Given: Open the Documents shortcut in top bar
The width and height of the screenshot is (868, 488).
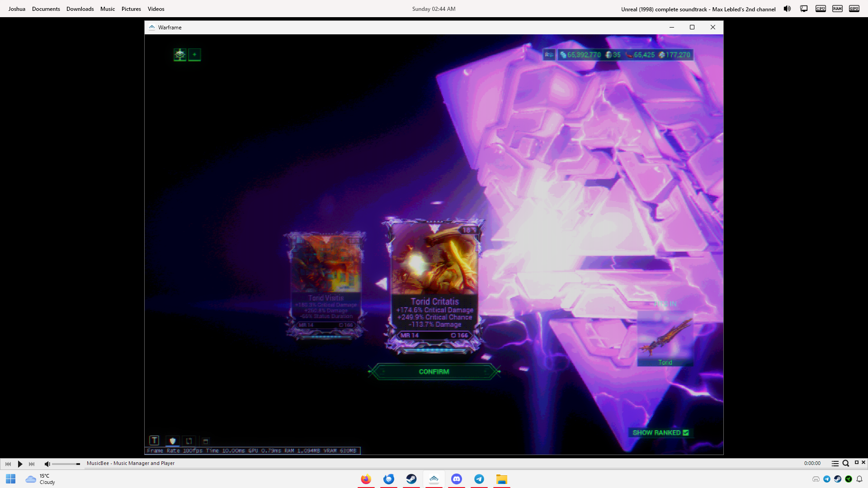Looking at the screenshot, I should pos(46,9).
